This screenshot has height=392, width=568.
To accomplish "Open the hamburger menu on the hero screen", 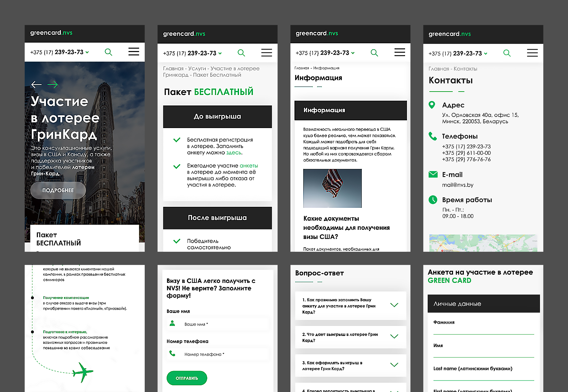I will [x=134, y=52].
